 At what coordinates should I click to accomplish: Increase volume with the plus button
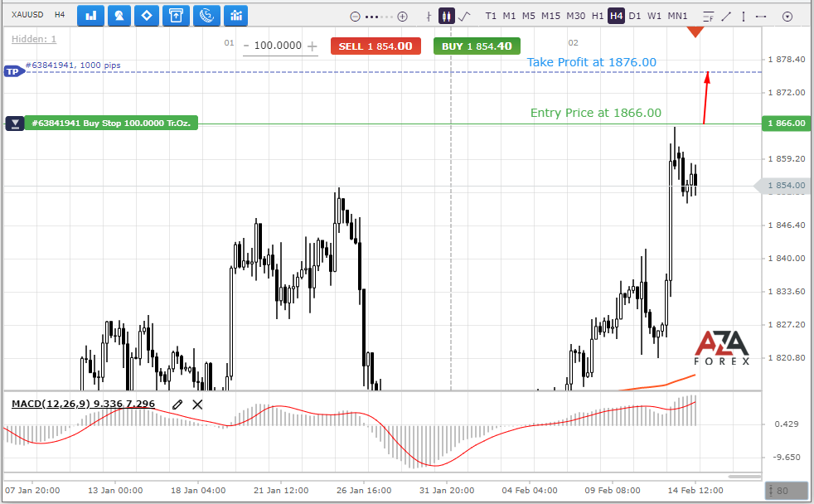pos(312,46)
